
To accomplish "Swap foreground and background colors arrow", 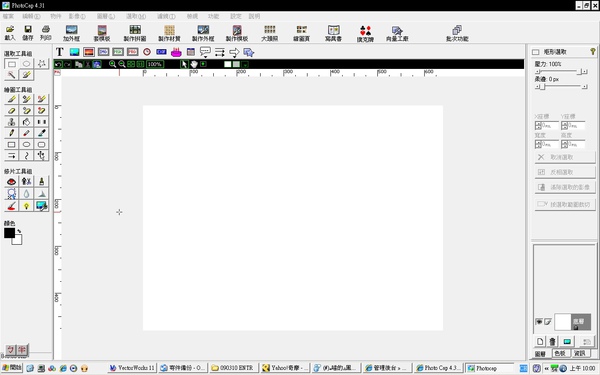I will pyautogui.click(x=19, y=231).
